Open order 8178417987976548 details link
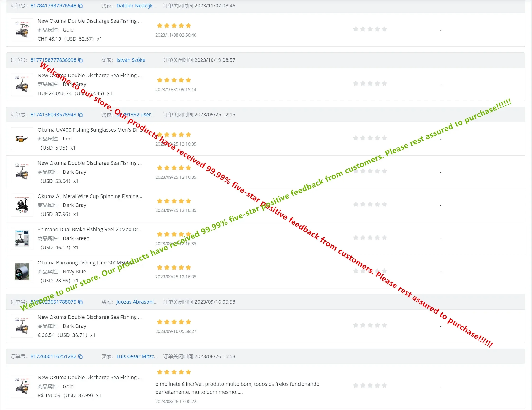Image resolution: width=532 pixels, height=410 pixels. click(x=53, y=5)
